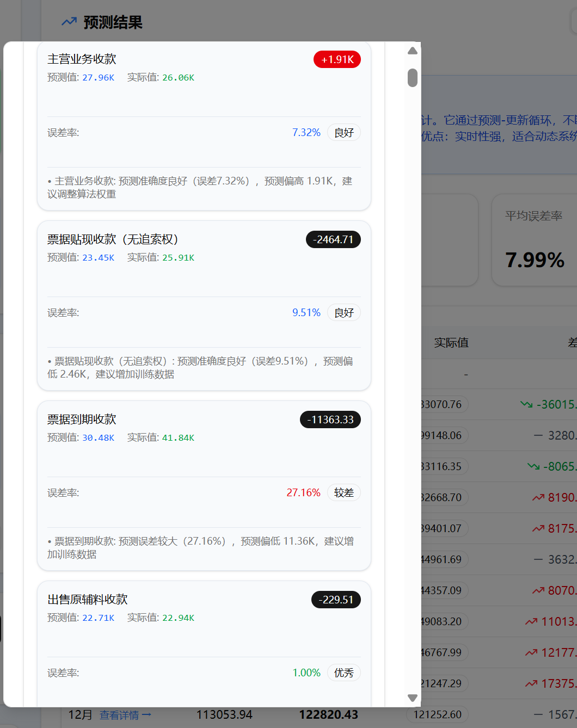Click the 良好 tag in 主营业务收款 card
The width and height of the screenshot is (577, 728).
(x=343, y=133)
